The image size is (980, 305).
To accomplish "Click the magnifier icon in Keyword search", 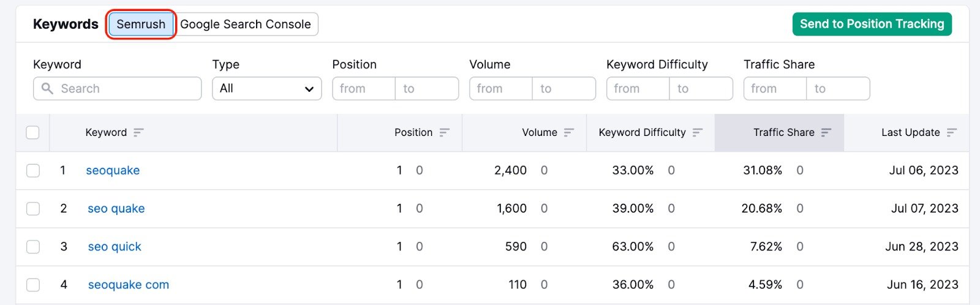I will (47, 88).
